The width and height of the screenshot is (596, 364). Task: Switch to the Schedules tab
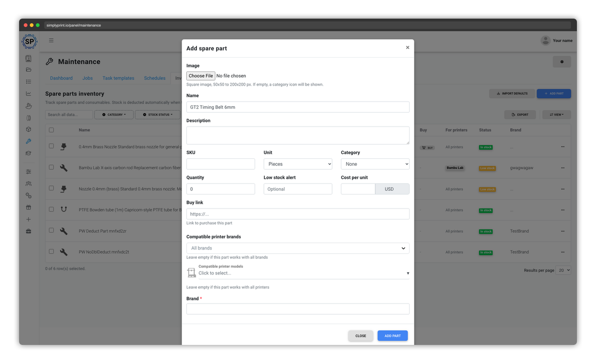pos(155,78)
